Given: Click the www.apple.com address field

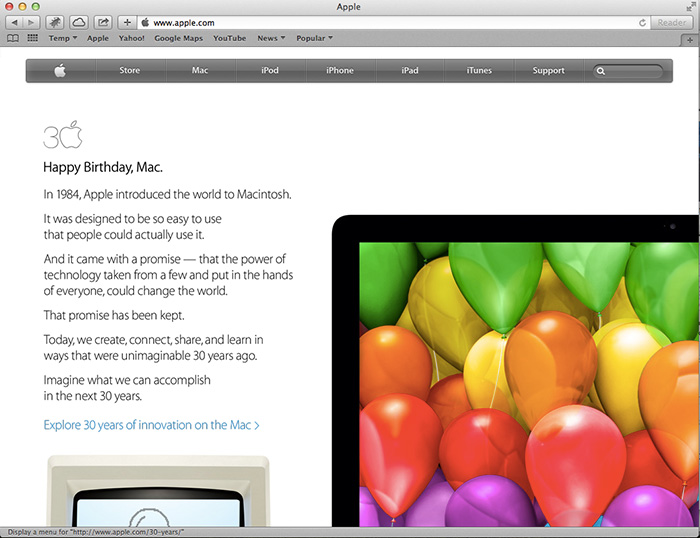Looking at the screenshot, I should click(x=393, y=22).
